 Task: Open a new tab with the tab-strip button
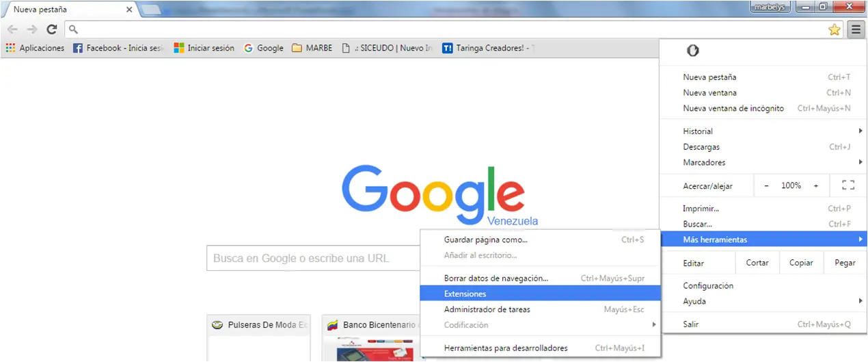pos(150,10)
